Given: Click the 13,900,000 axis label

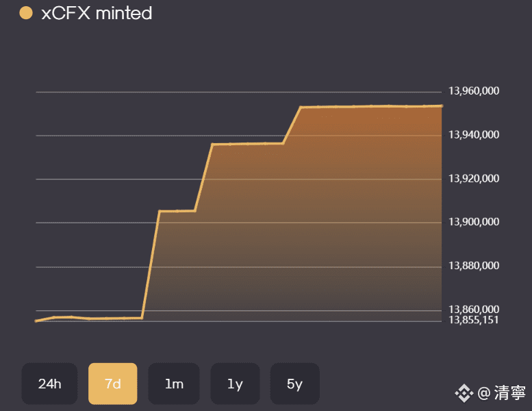Looking at the screenshot, I should pyautogui.click(x=474, y=222).
